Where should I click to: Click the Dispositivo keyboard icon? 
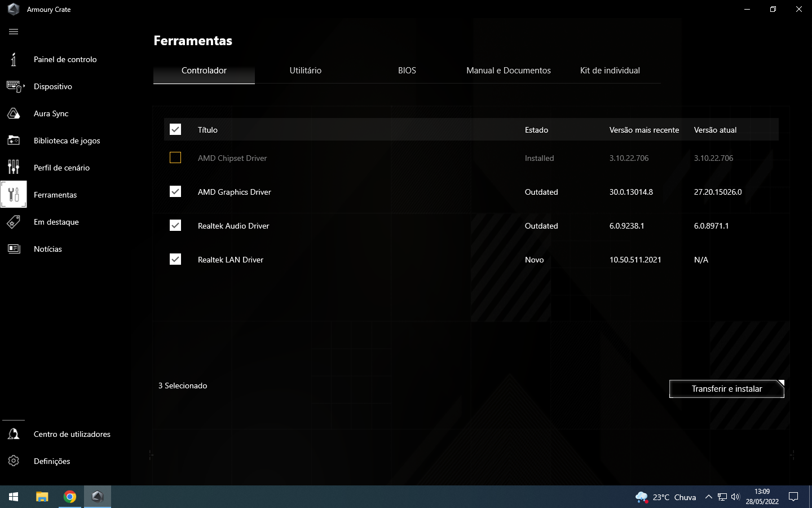[x=15, y=86]
